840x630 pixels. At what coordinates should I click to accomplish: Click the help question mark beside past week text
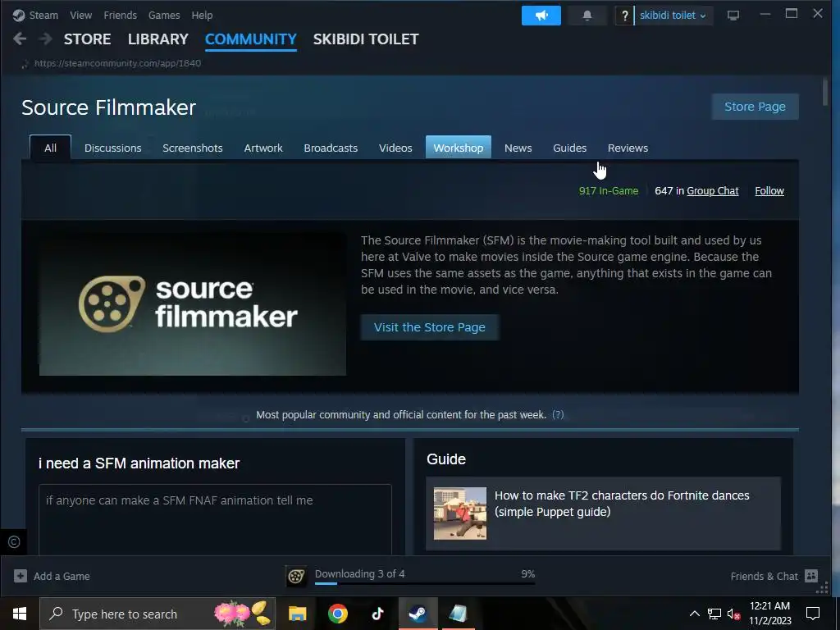tap(558, 414)
